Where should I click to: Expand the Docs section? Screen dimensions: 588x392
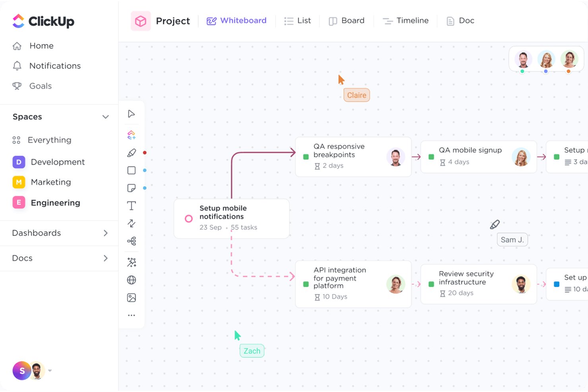tap(106, 258)
